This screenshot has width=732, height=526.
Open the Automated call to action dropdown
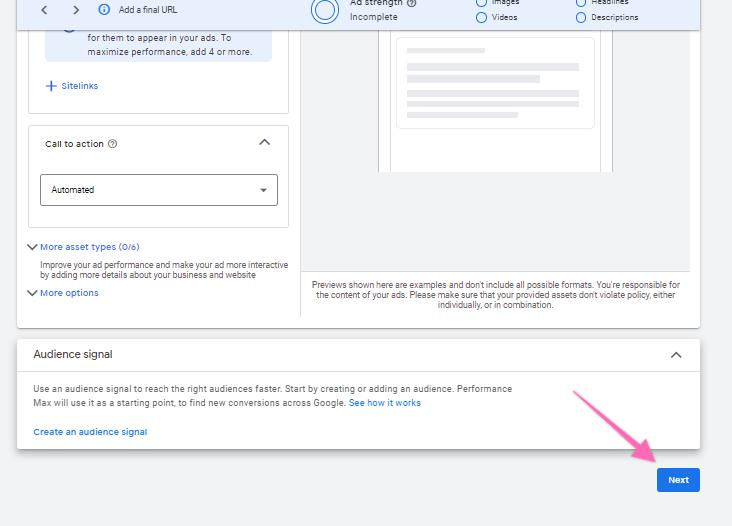pyautogui.click(x=159, y=190)
